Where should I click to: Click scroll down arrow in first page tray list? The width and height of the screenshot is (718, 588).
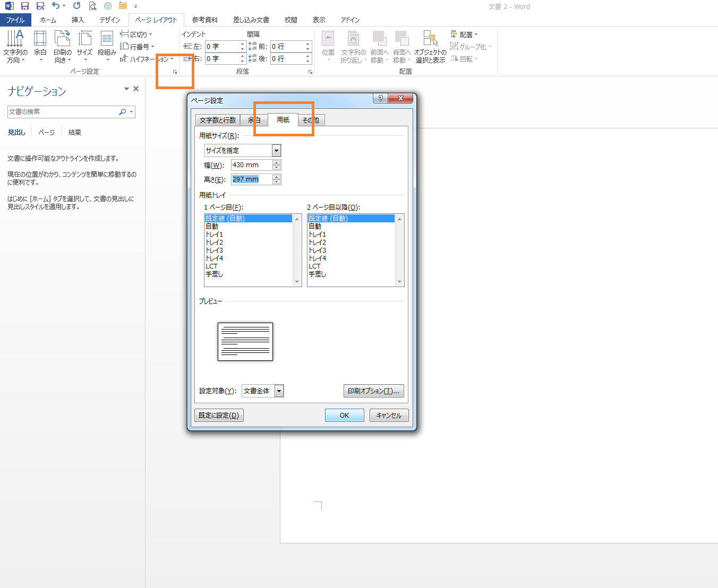[297, 282]
